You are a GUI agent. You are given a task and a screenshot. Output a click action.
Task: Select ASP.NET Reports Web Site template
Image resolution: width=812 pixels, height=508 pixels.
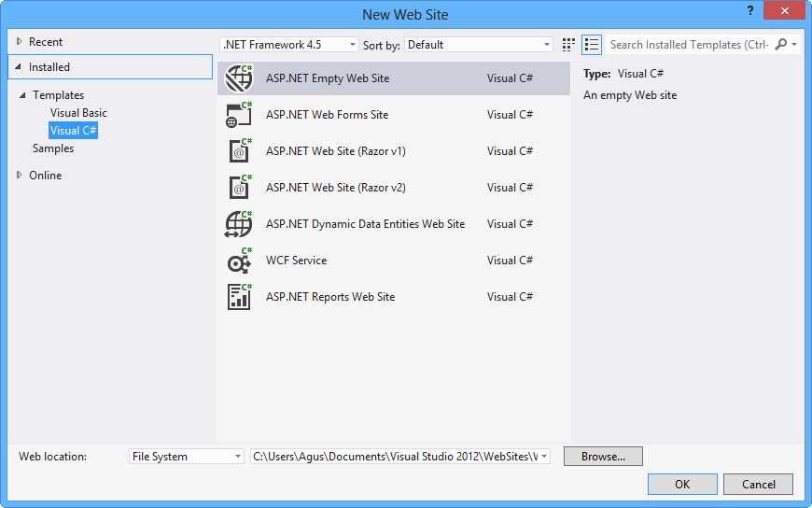point(394,297)
